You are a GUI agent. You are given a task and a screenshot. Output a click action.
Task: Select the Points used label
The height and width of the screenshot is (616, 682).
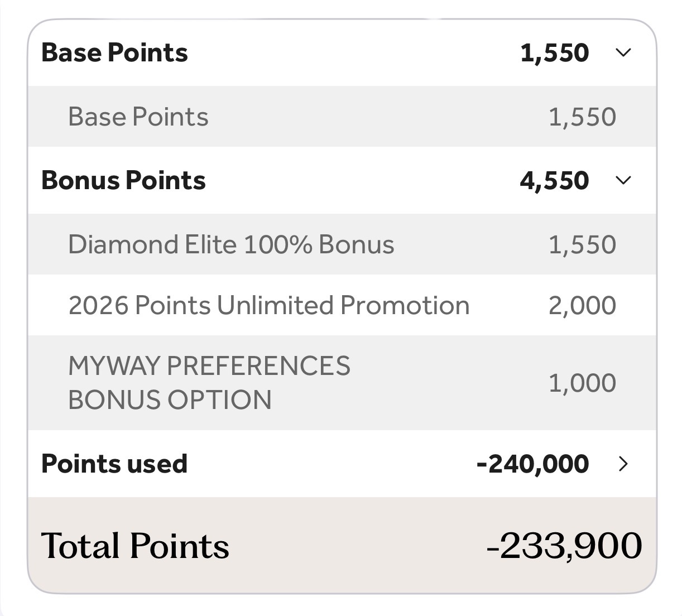[114, 464]
